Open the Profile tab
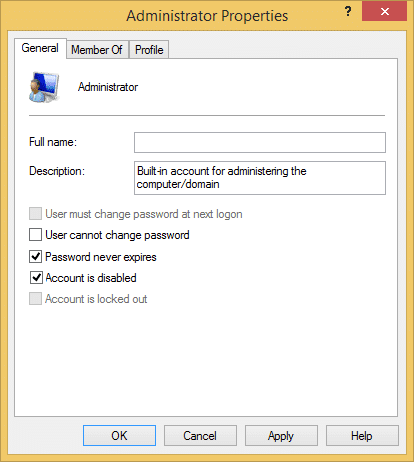 pyautogui.click(x=149, y=50)
